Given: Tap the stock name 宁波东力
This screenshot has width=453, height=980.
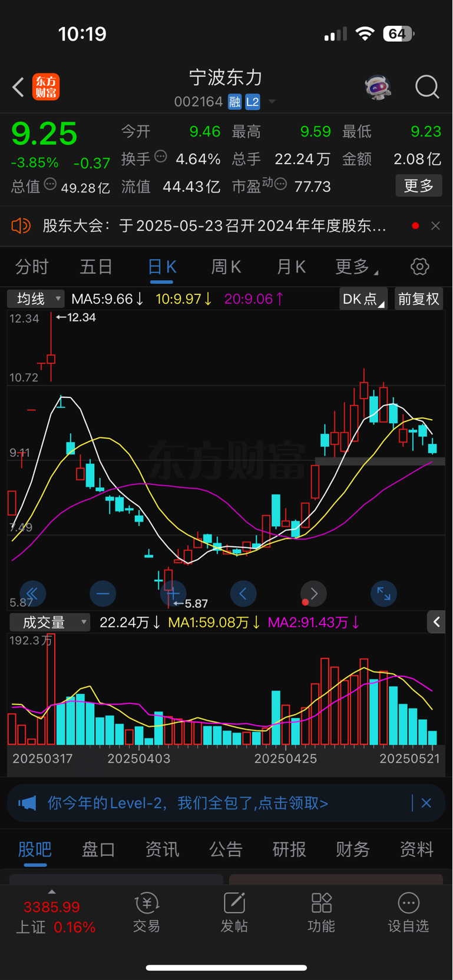Looking at the screenshot, I should tap(226, 78).
